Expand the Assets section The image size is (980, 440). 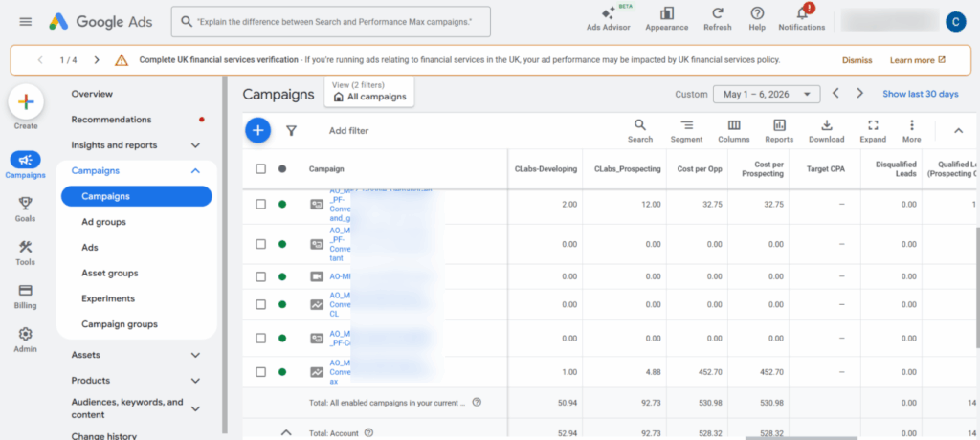195,355
